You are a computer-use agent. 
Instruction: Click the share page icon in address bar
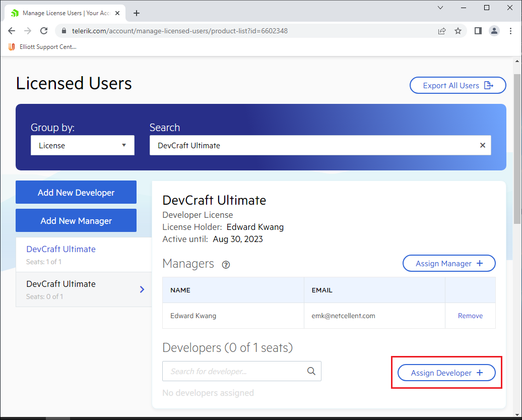[442, 31]
